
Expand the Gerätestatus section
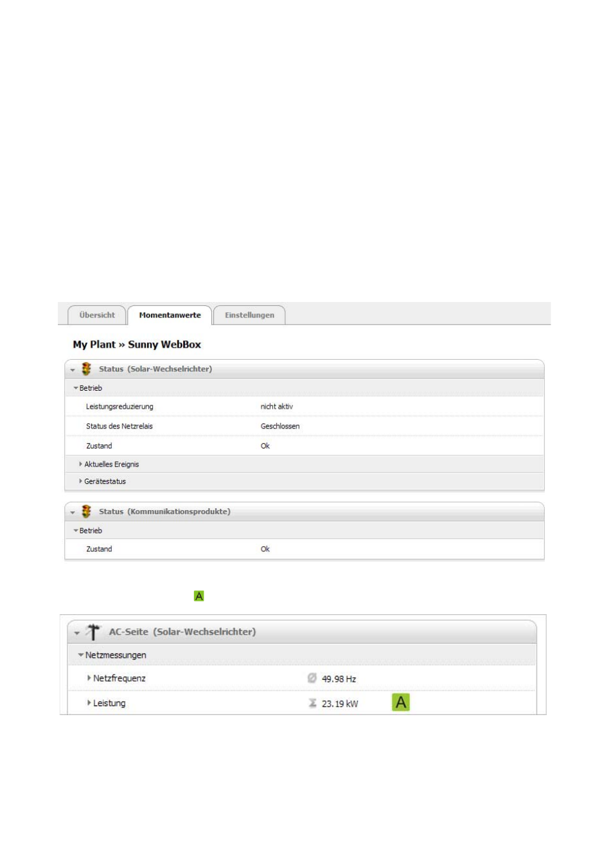click(80, 481)
